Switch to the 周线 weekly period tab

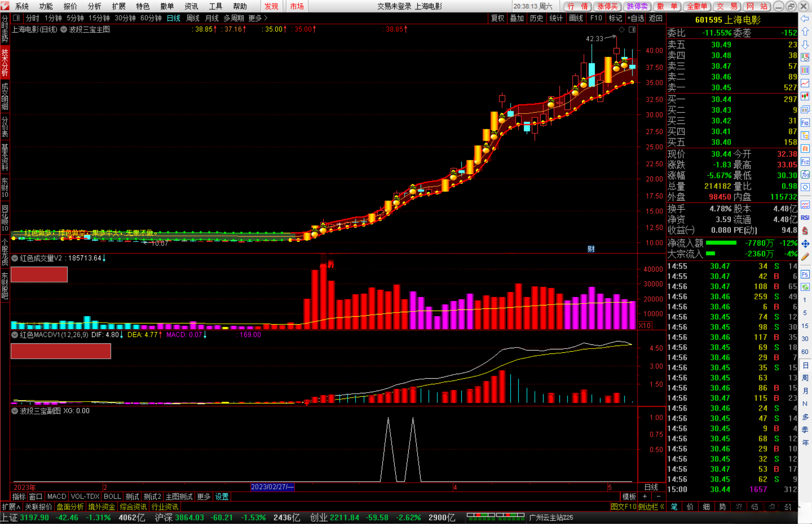[x=193, y=18]
